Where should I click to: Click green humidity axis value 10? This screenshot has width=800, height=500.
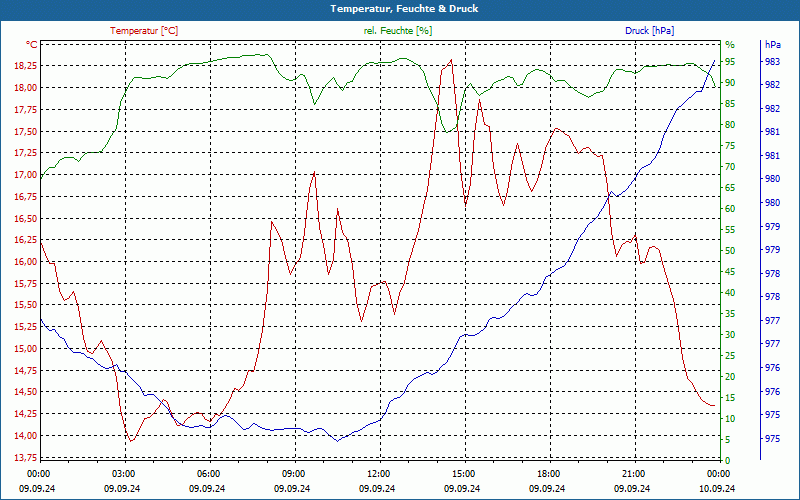(x=730, y=419)
